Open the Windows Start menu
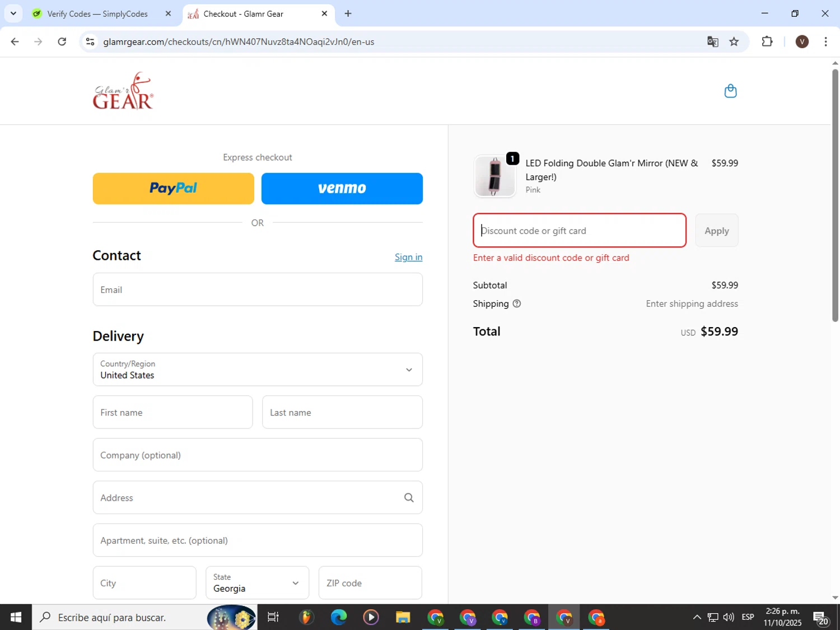This screenshot has height=630, width=840. (16, 617)
